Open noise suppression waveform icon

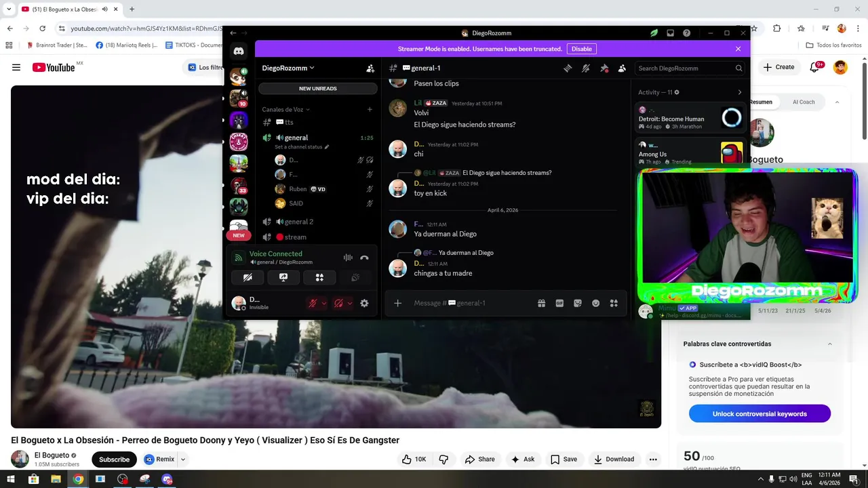coord(348,258)
